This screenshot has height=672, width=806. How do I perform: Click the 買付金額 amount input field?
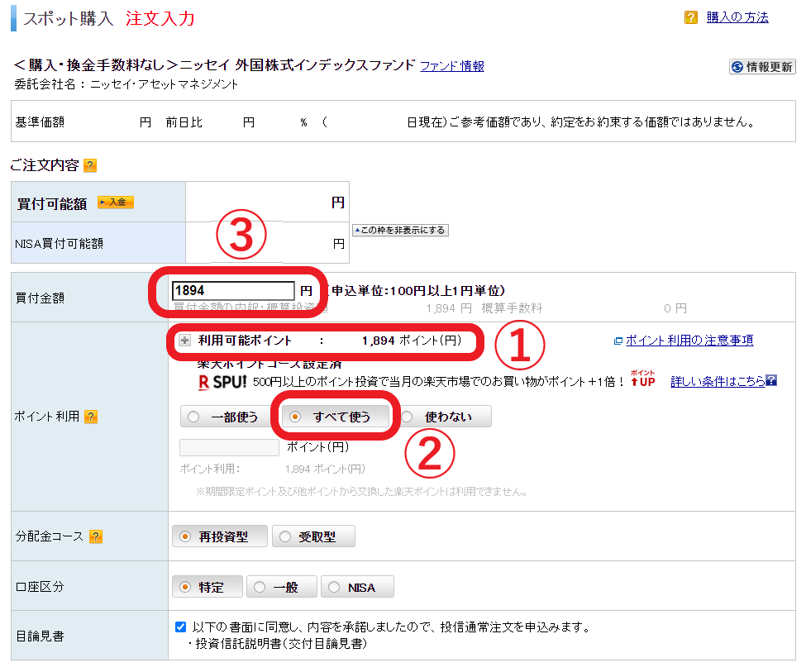(x=233, y=290)
